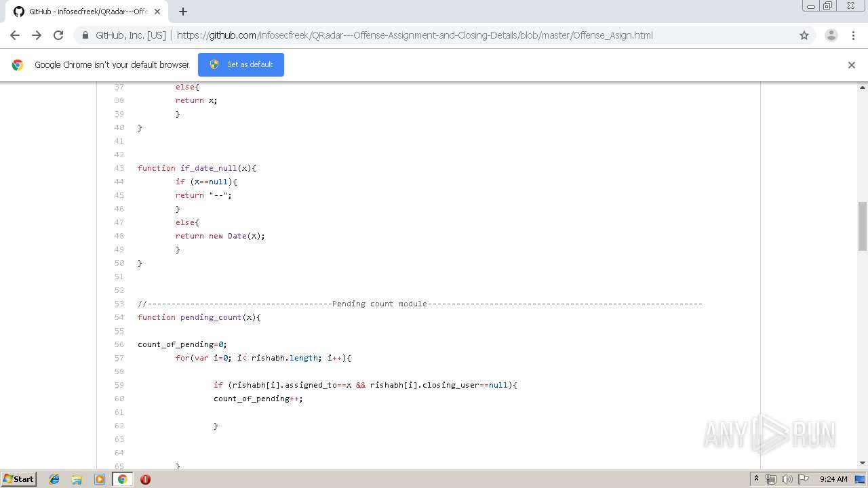
Task: Close the GitHub browser tab
Action: click(157, 12)
